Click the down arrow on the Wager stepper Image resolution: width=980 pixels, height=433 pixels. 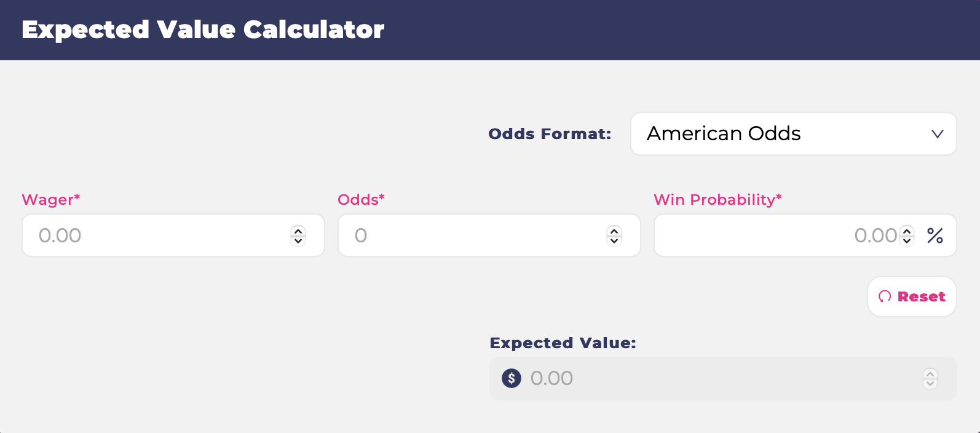(x=298, y=240)
